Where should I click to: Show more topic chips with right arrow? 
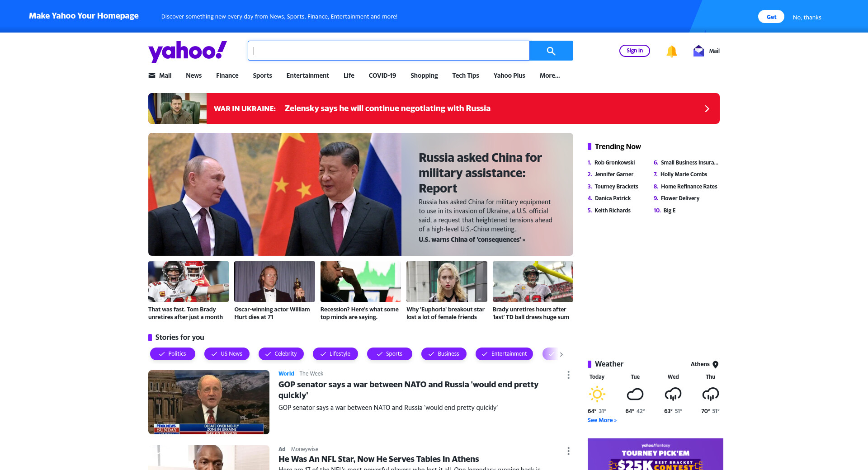(561, 354)
